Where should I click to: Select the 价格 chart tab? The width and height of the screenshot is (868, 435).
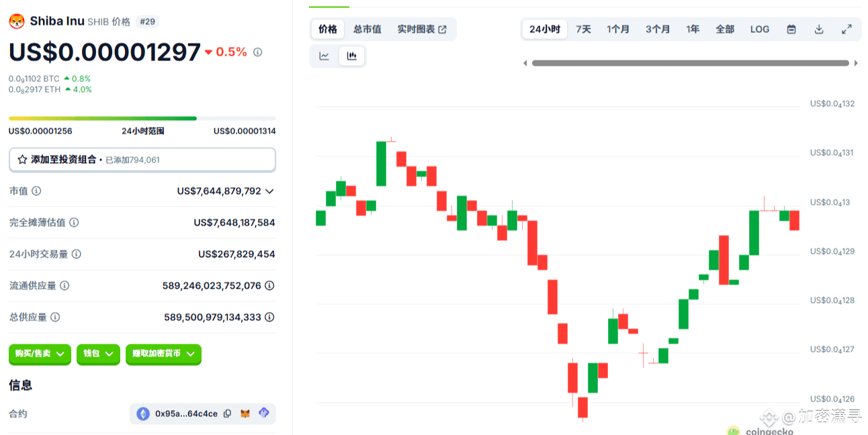click(328, 29)
